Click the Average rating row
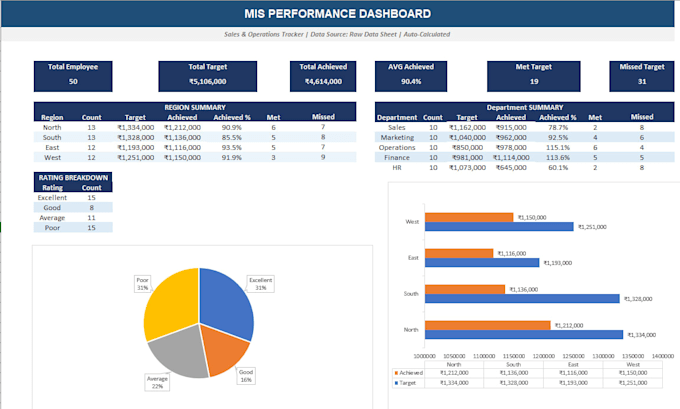The height and width of the screenshot is (409, 680). (x=73, y=218)
